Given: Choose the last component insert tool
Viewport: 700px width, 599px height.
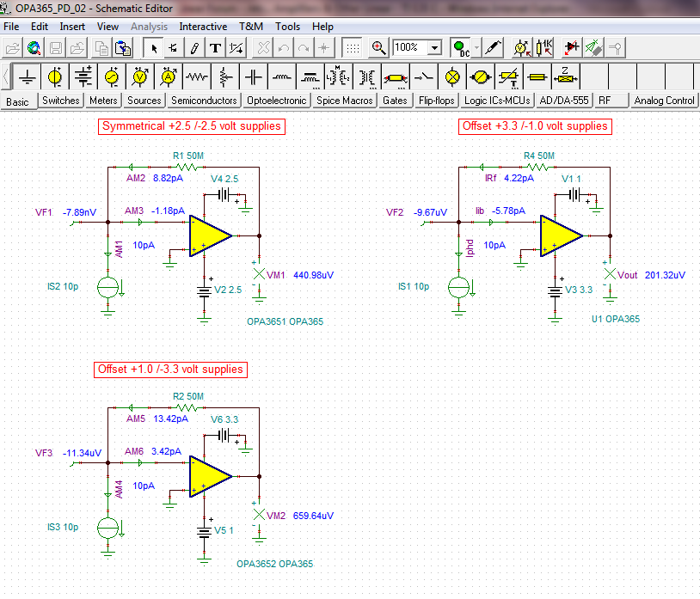Looking at the screenshot, I should [x=236, y=47].
